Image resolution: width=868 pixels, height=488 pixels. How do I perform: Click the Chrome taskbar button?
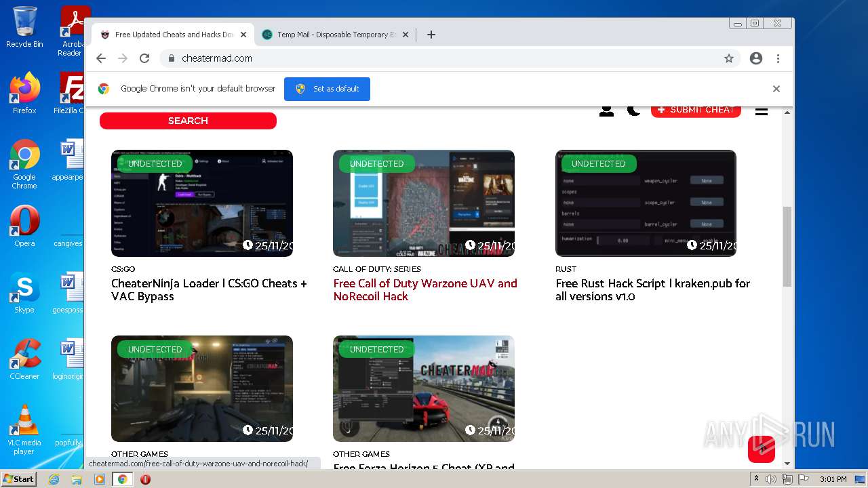123,479
